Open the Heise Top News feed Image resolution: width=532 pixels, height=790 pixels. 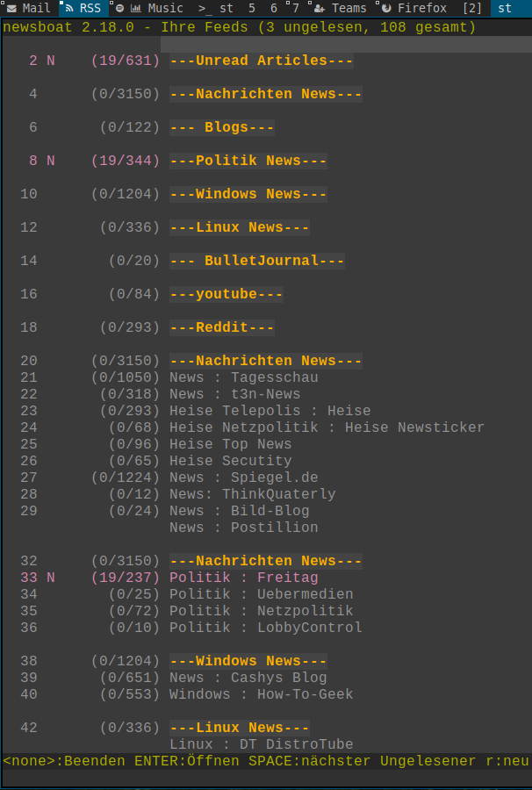click(230, 444)
